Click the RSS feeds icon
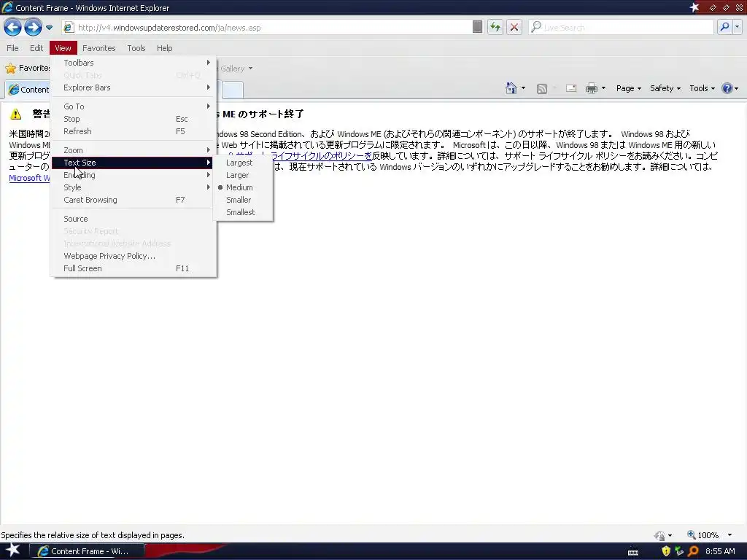Viewport: 747px width, 560px height. click(x=542, y=88)
